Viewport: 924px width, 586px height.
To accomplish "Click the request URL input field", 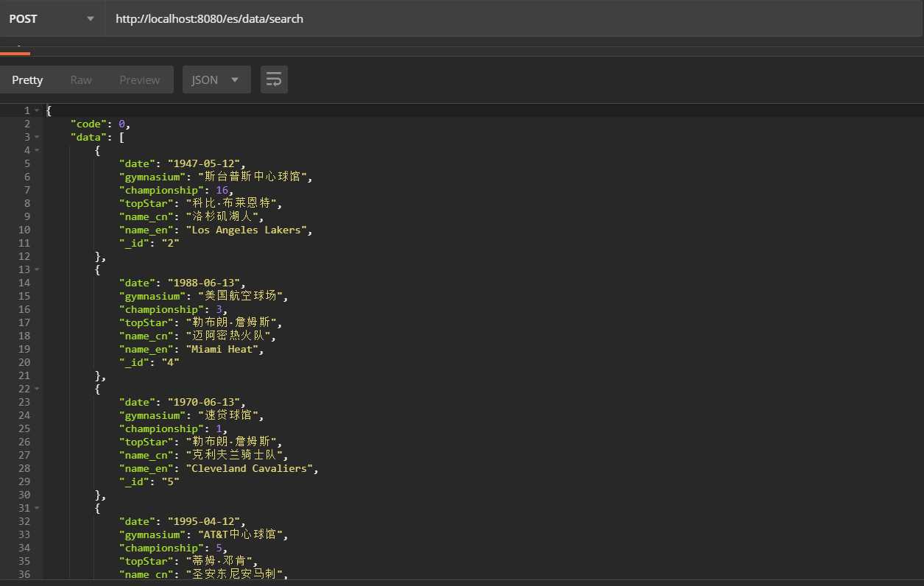I will pos(515,19).
